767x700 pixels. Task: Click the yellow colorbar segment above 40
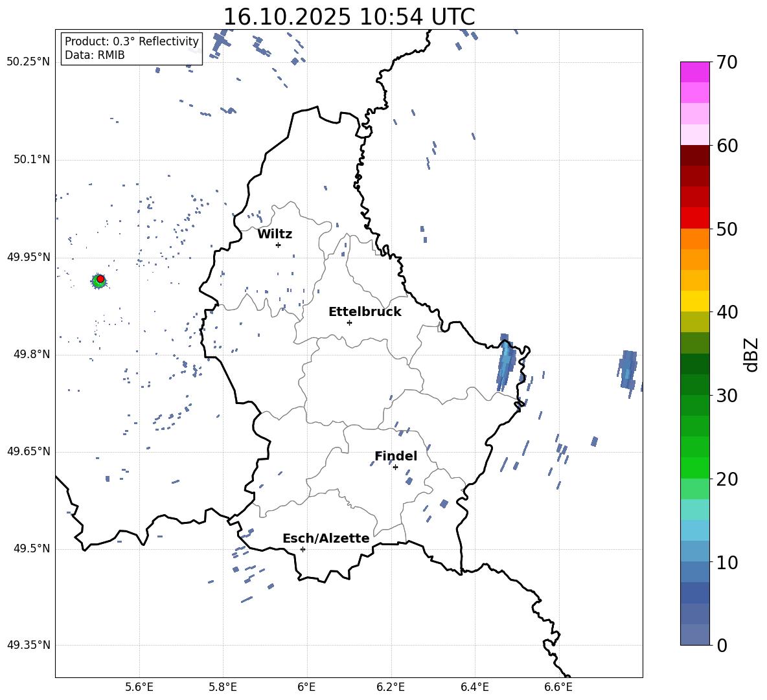(695, 301)
